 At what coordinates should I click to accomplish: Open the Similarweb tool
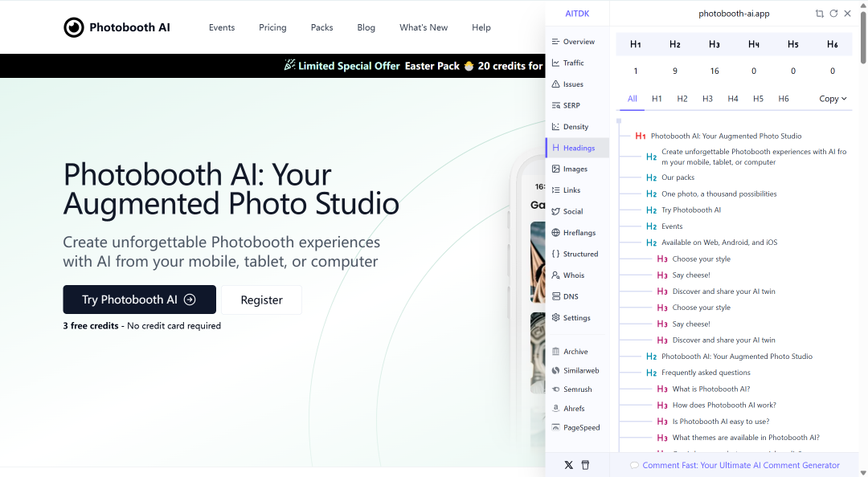(x=575, y=371)
